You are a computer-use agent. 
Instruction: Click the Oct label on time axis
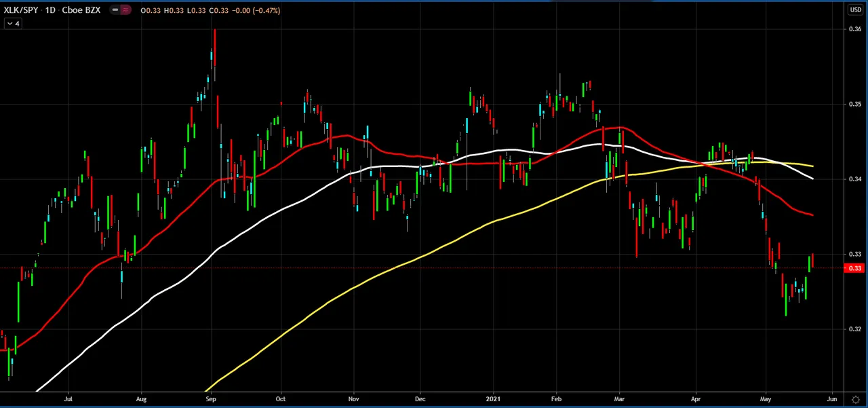coord(281,399)
